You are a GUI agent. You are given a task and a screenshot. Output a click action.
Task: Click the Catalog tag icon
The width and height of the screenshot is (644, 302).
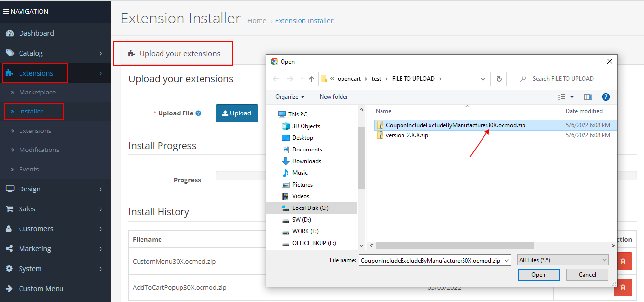click(10, 53)
